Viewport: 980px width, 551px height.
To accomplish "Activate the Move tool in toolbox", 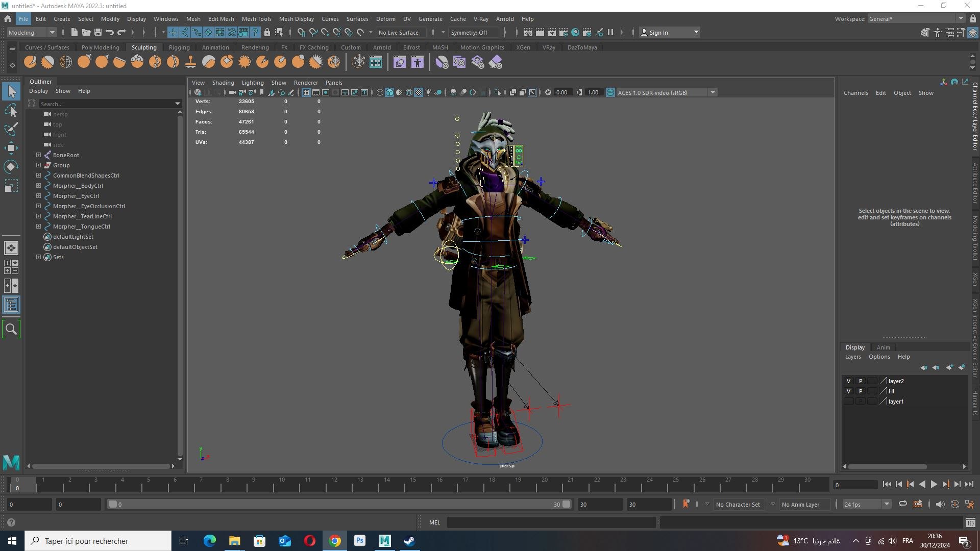I will coord(11,148).
